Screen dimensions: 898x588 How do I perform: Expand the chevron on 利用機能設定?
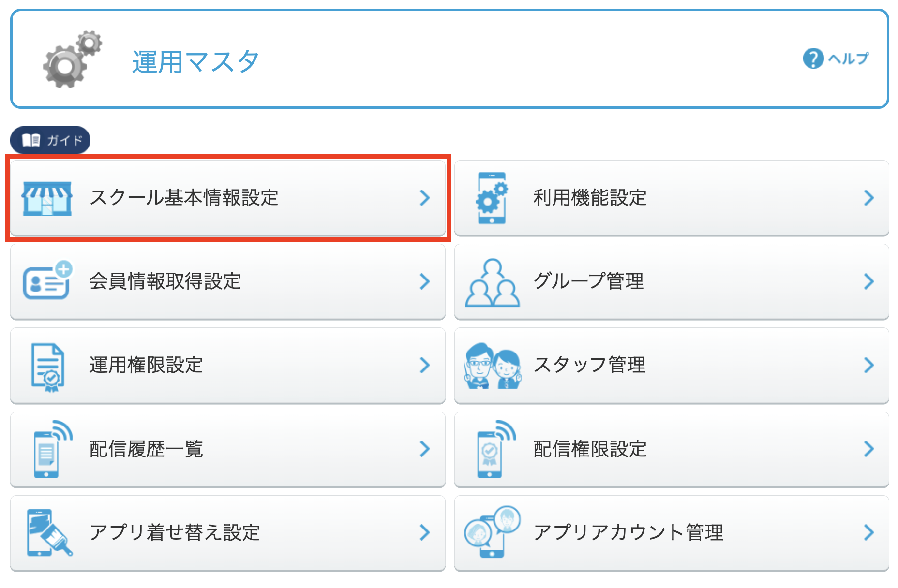click(x=869, y=197)
